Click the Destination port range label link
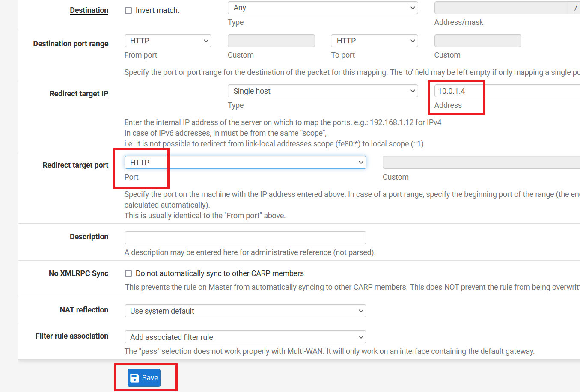Image resolution: width=580 pixels, height=392 pixels. pyautogui.click(x=71, y=44)
